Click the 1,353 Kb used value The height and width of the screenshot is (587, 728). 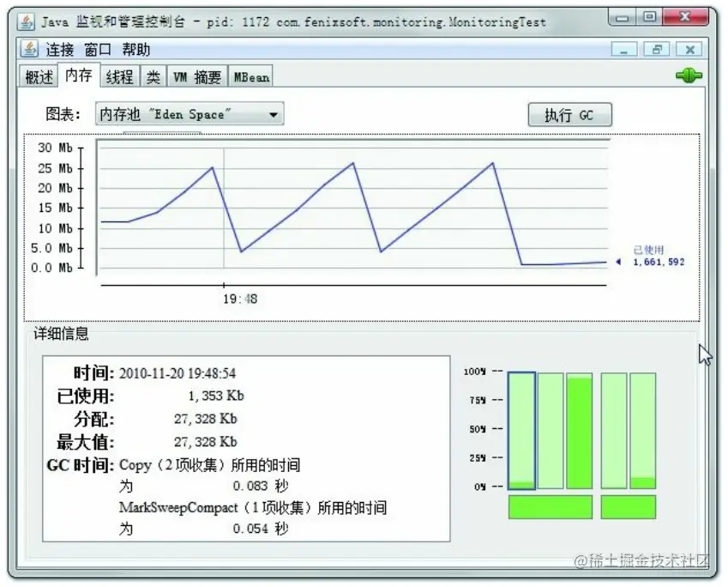click(216, 396)
